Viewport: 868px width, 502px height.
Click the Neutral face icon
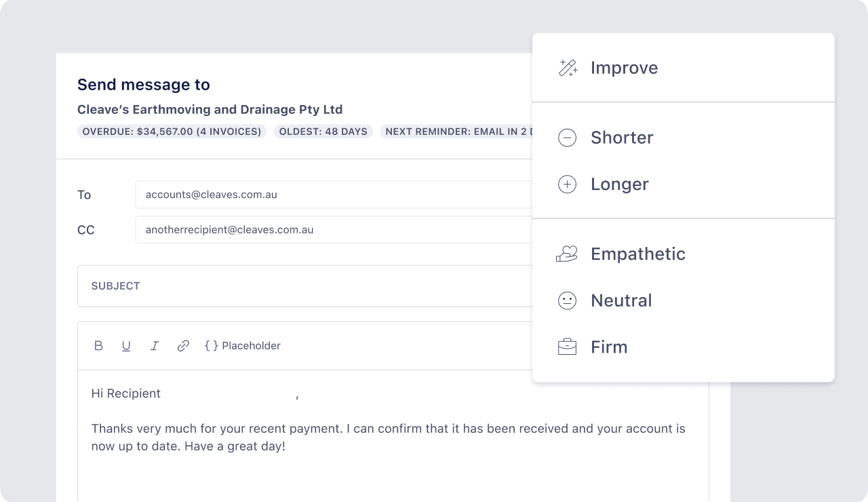click(x=567, y=301)
